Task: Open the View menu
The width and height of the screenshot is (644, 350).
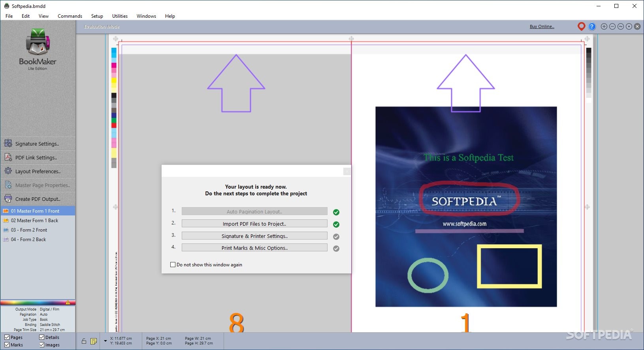Action: (43, 16)
